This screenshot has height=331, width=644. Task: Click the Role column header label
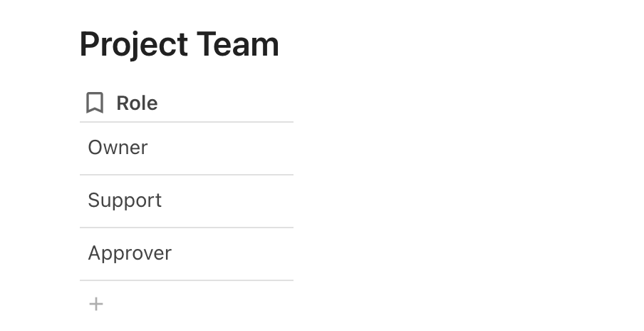[137, 103]
